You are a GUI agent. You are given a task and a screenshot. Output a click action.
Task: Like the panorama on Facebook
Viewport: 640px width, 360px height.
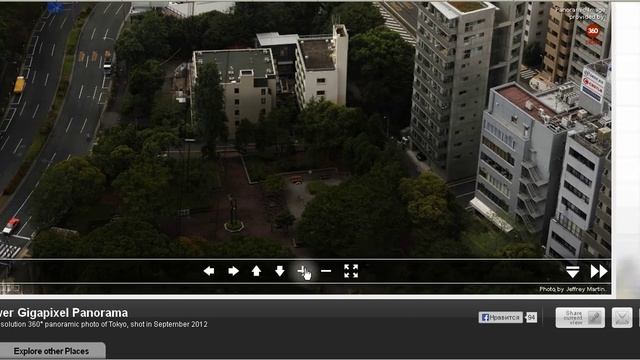tap(500, 317)
